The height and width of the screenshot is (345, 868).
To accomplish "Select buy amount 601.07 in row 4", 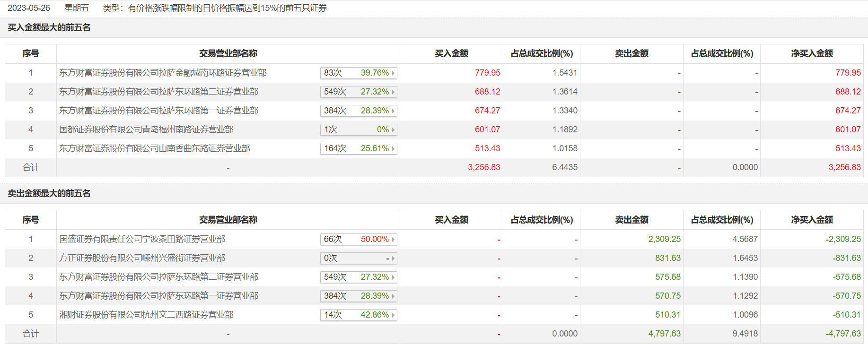I will (487, 129).
